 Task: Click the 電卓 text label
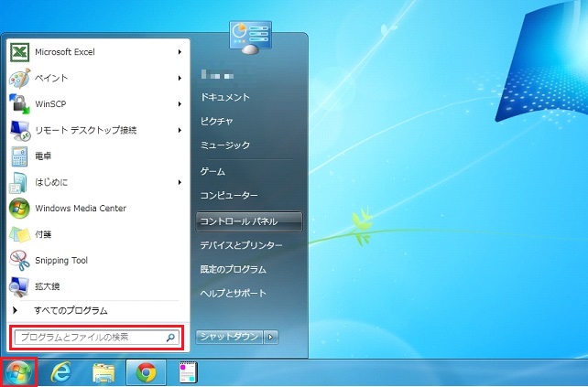(x=43, y=156)
